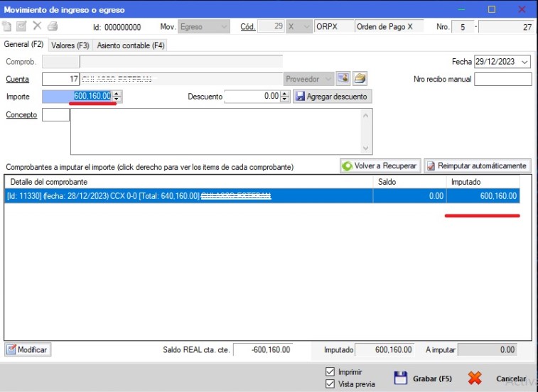Click the Modificar button
This screenshot has width=538, height=392.
28,349
